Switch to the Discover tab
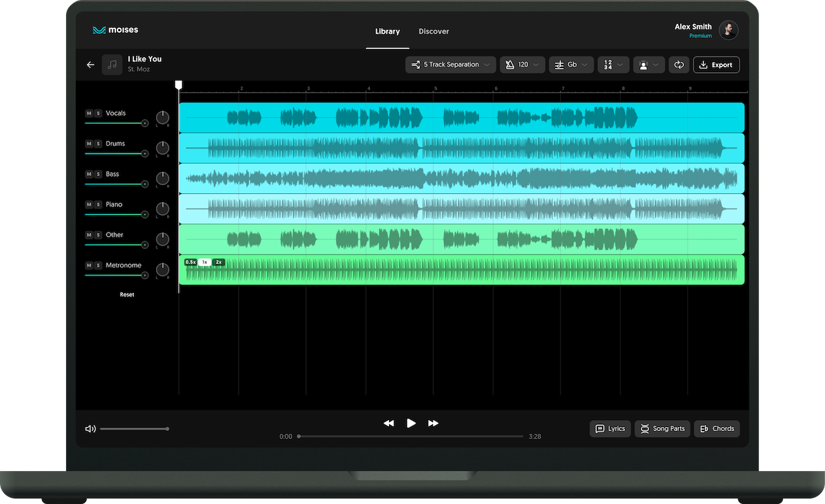The image size is (825, 504). pyautogui.click(x=433, y=31)
